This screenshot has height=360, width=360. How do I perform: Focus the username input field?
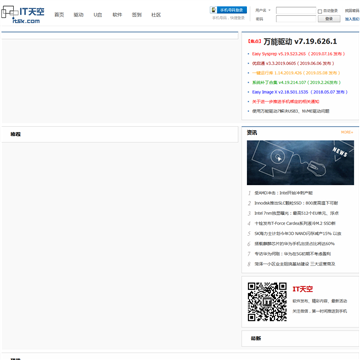(x=296, y=11)
